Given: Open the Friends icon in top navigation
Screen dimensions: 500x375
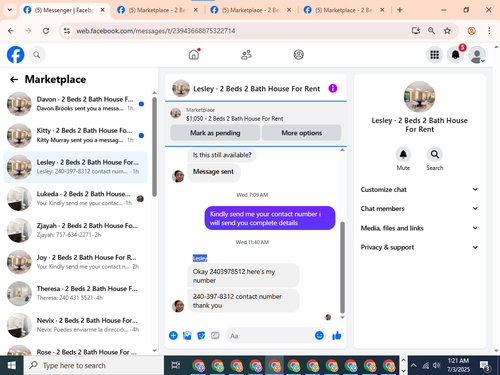Looking at the screenshot, I should tap(246, 55).
